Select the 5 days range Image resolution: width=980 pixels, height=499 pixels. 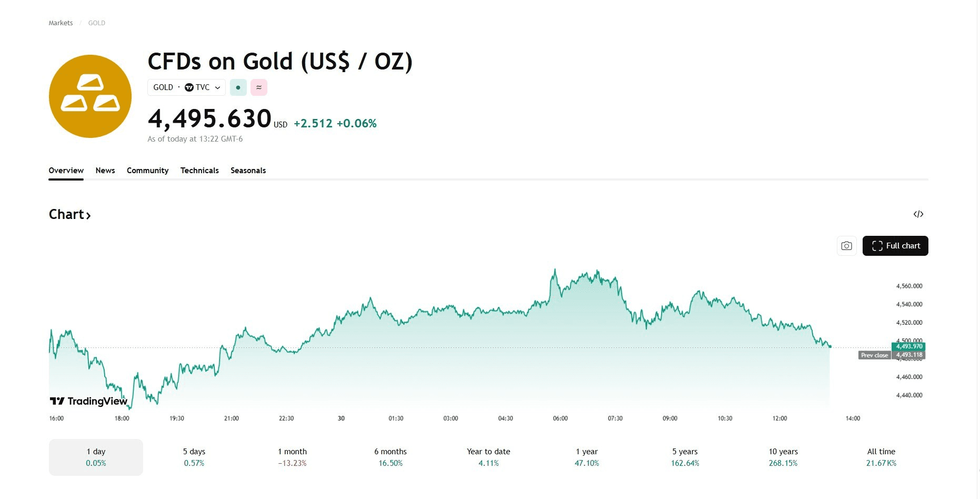194,457
